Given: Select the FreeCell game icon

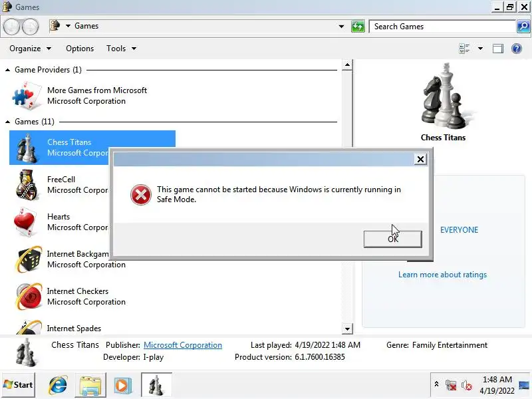Looking at the screenshot, I should [x=27, y=185].
